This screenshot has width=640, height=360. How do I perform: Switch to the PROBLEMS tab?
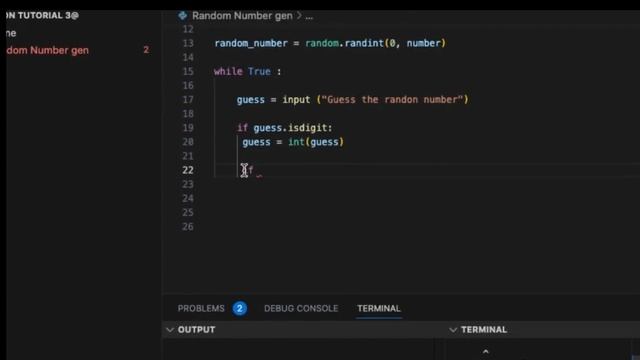pos(201,308)
